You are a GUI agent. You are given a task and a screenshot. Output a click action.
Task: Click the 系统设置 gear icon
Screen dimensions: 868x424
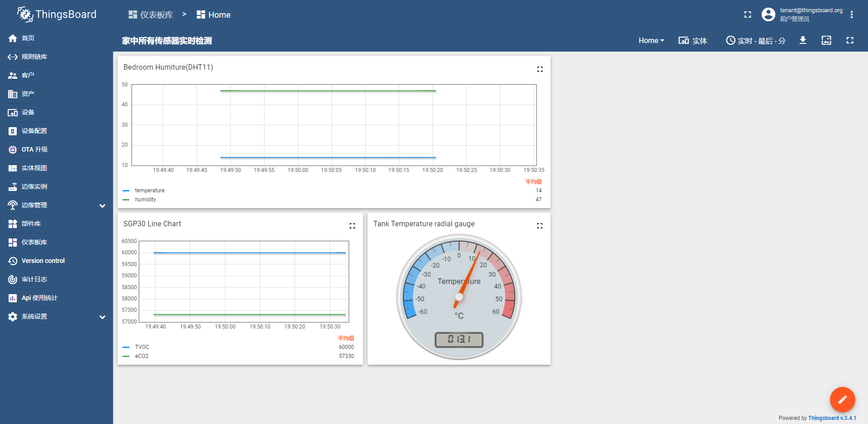coord(13,316)
